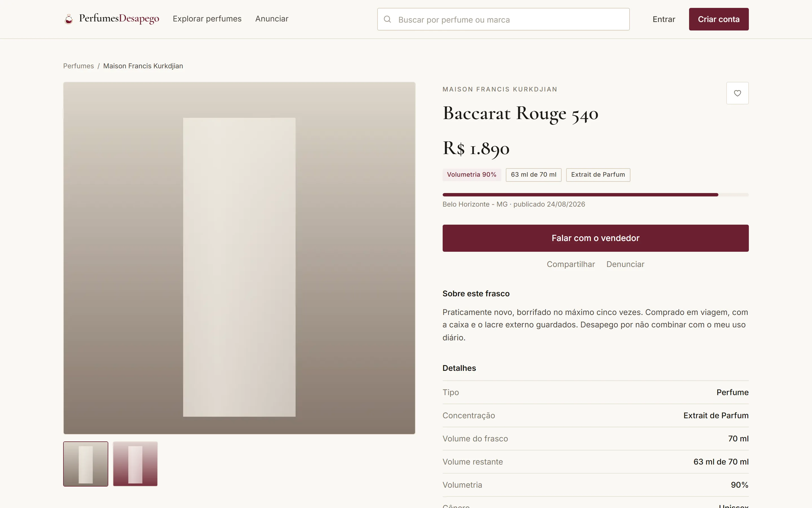Click the PerfumesDesapego perfume bottle logo icon
The image size is (812, 508).
point(69,19)
